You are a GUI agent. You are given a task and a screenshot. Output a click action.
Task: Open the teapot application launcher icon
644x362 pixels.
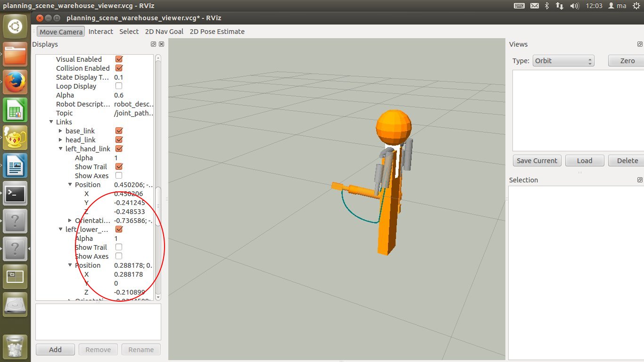pos(15,138)
